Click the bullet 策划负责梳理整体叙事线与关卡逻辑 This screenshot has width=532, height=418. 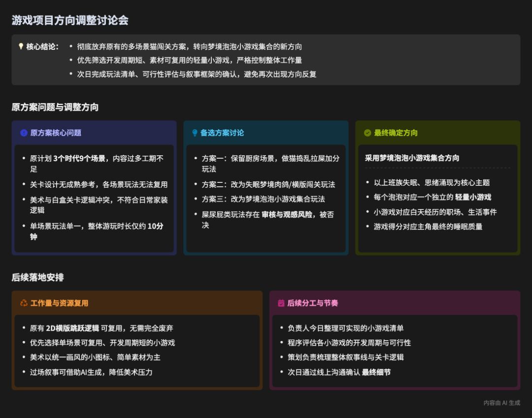point(345,357)
